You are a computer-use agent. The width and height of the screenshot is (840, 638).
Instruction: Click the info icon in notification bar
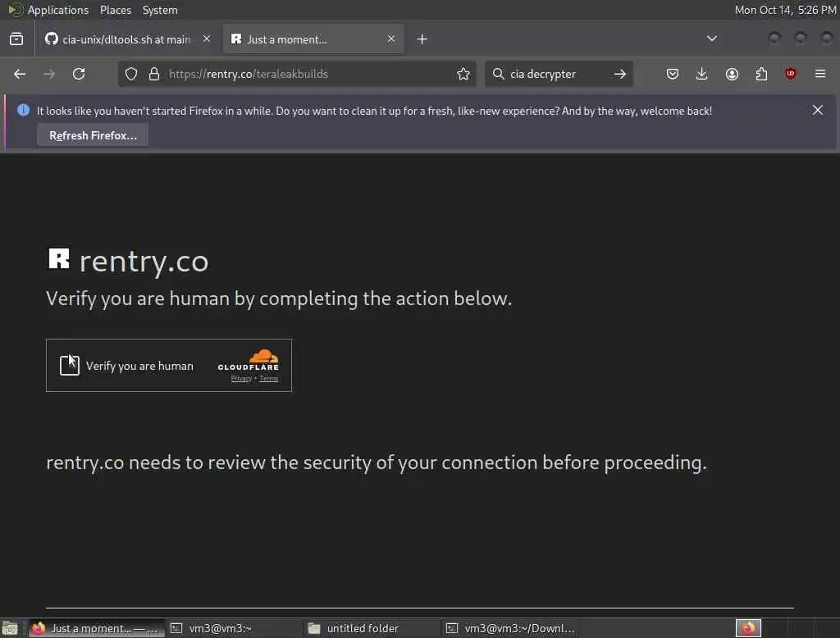23,110
